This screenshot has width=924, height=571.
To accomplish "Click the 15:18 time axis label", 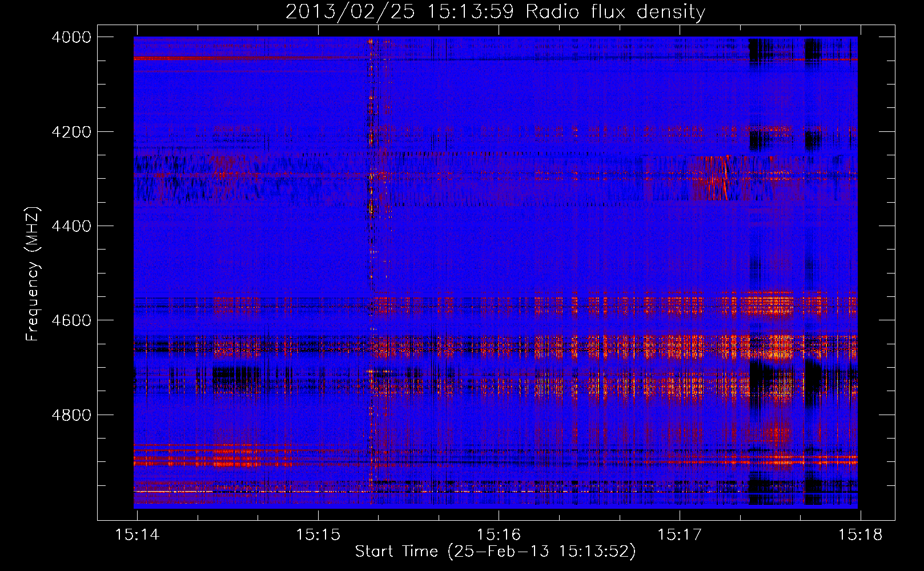I will (860, 535).
